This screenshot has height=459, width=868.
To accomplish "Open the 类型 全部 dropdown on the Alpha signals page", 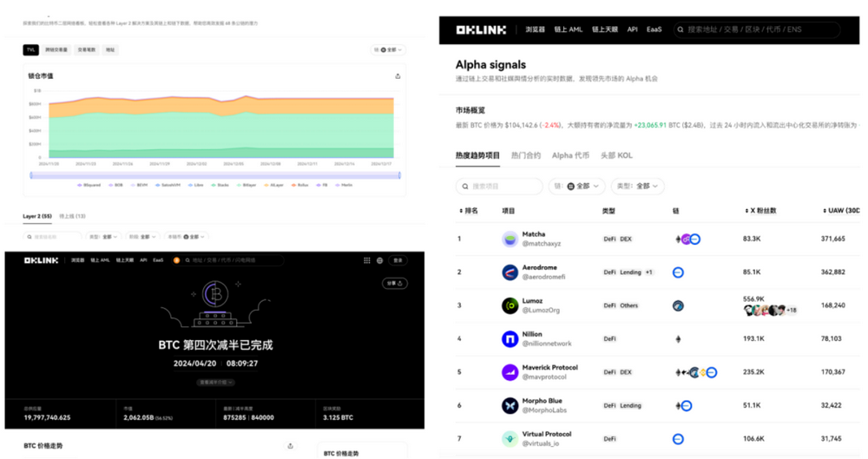I will coord(638,187).
